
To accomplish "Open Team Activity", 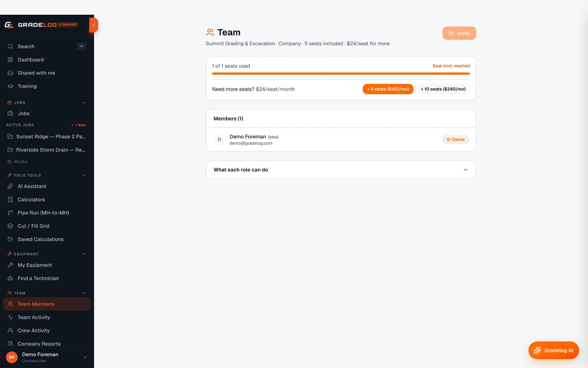I will pyautogui.click(x=47, y=317).
